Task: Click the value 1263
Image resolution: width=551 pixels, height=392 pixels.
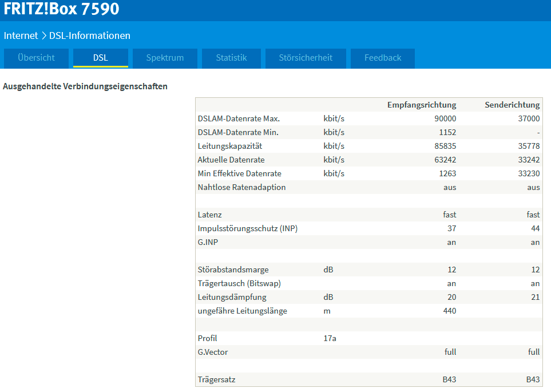Action: (447, 173)
